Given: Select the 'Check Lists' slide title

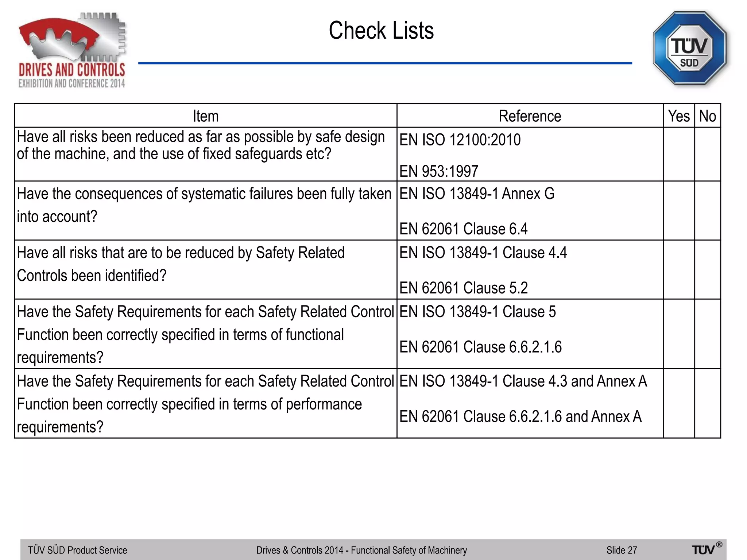Looking at the screenshot, I should [381, 30].
